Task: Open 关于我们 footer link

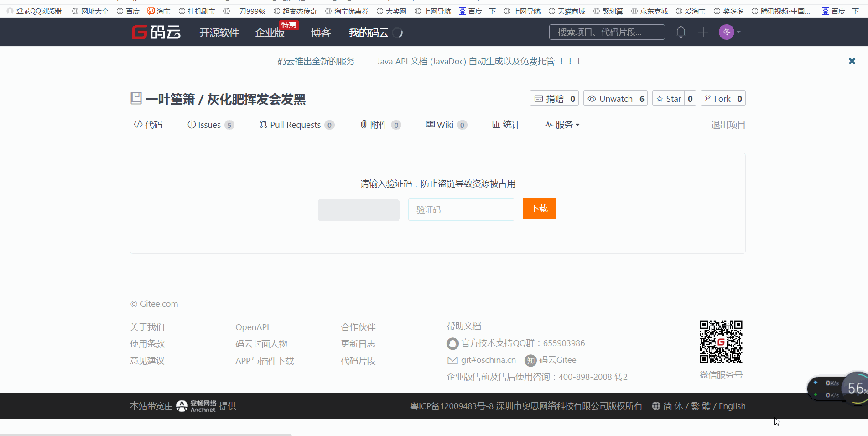Action: pyautogui.click(x=147, y=327)
